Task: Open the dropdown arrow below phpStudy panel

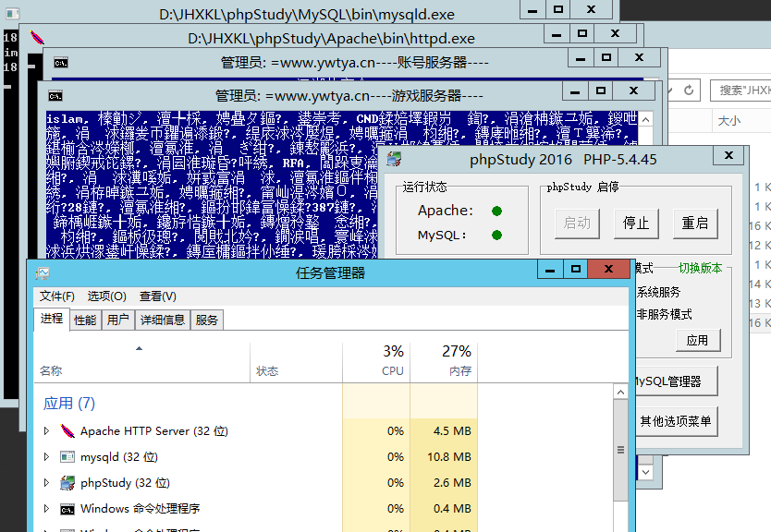Action: point(646,472)
